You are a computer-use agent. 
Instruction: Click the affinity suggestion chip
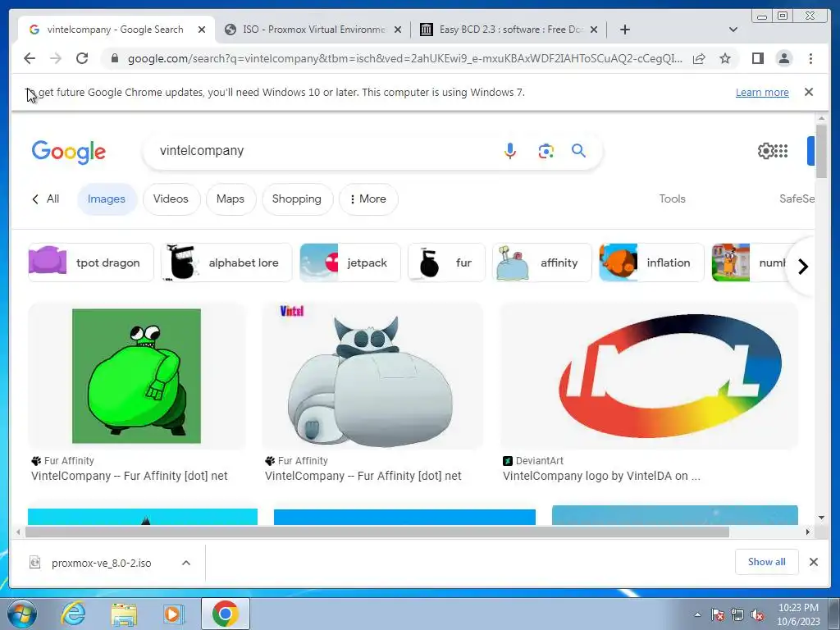(541, 262)
